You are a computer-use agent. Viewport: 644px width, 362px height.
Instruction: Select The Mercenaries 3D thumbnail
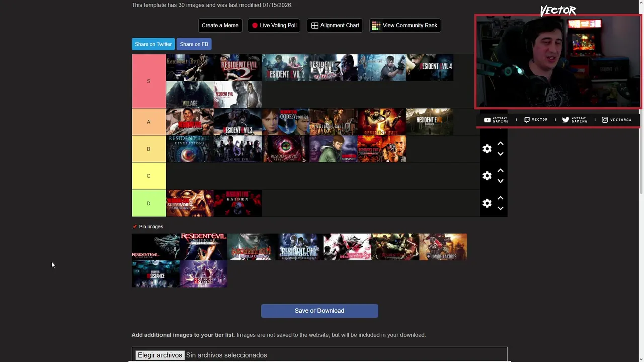pyautogui.click(x=347, y=247)
